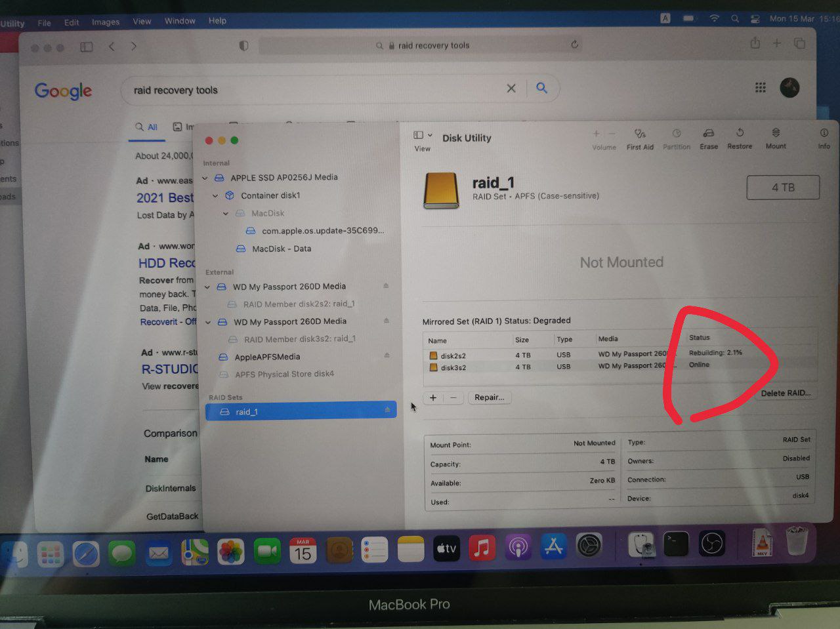Click the Repair... button
Viewport: 840px width, 629px height.
(490, 397)
